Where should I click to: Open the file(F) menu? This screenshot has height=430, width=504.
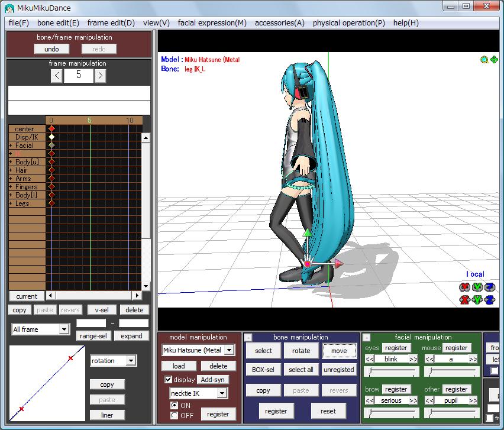pos(19,23)
